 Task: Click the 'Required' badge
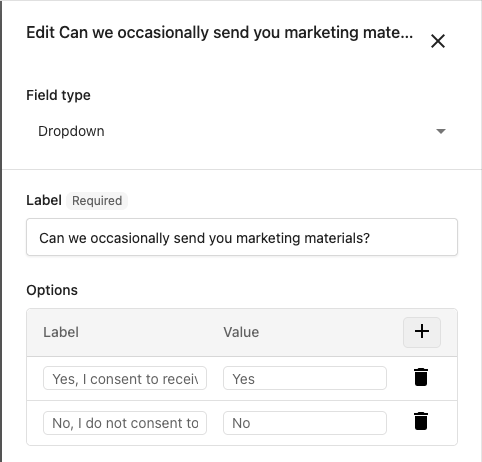tap(97, 201)
